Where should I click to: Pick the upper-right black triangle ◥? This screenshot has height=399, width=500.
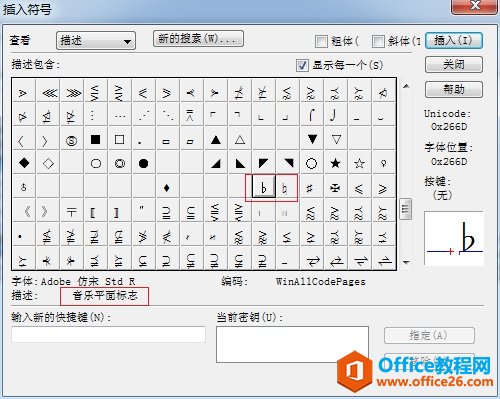[x=288, y=163]
